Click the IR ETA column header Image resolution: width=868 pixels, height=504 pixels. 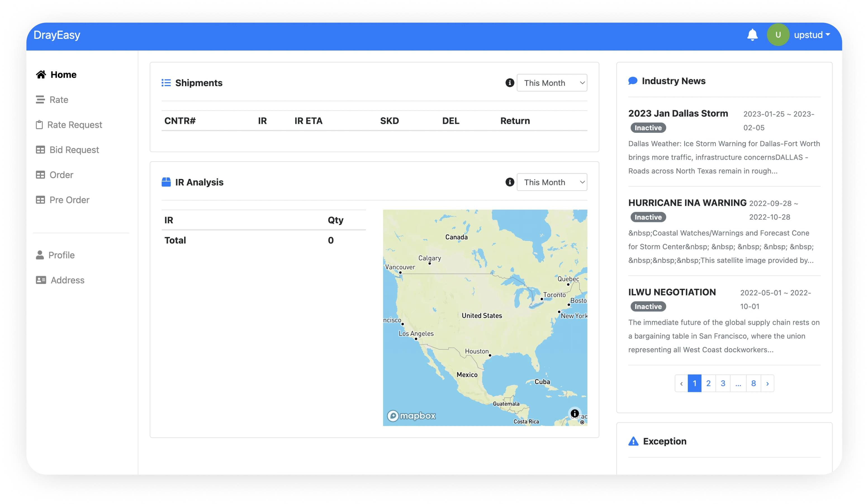(x=308, y=120)
